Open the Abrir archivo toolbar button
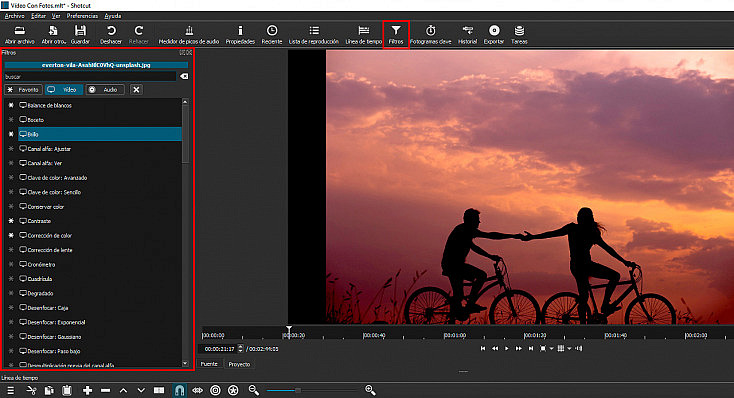This screenshot has width=734, height=398. pyautogui.click(x=20, y=35)
